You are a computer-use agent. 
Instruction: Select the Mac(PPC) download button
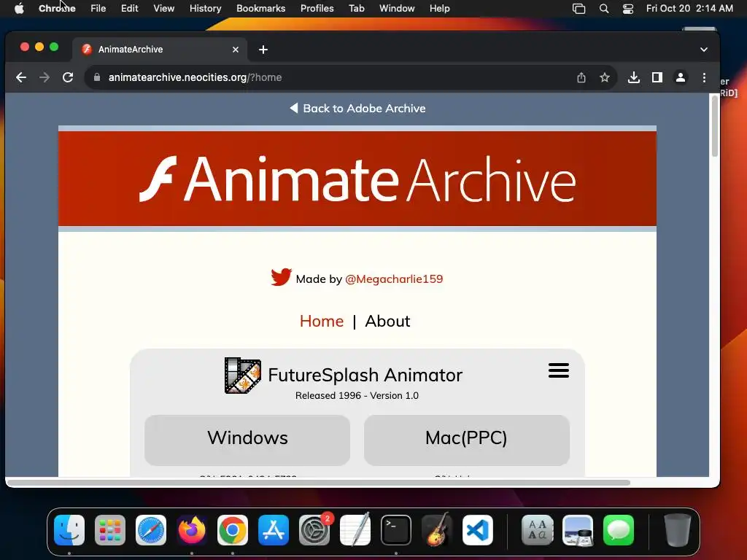pos(467,440)
